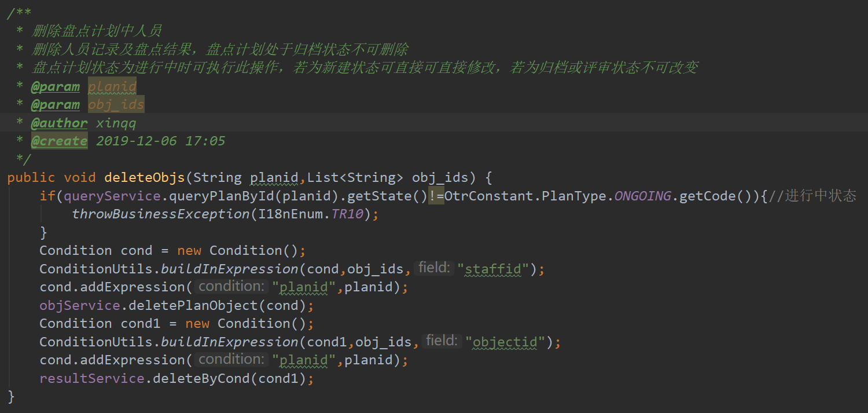Click the @author javadoc tag
The height and width of the screenshot is (413, 868).
[x=59, y=123]
